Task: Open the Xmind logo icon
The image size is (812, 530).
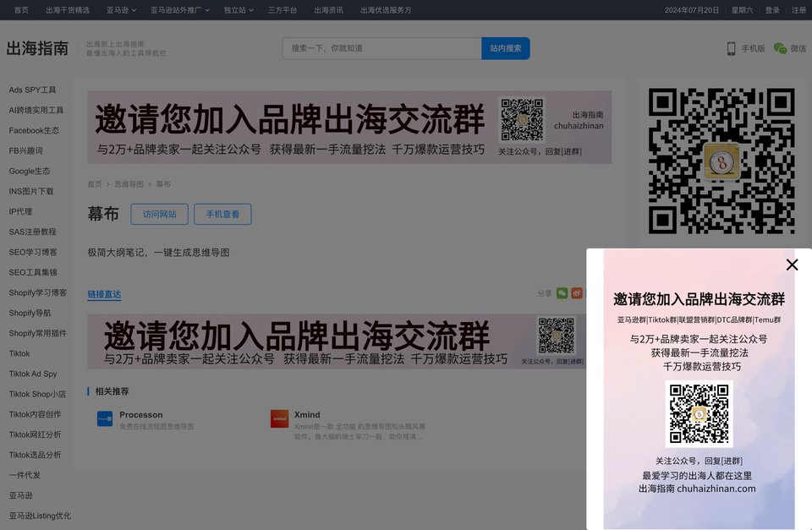Action: [280, 418]
